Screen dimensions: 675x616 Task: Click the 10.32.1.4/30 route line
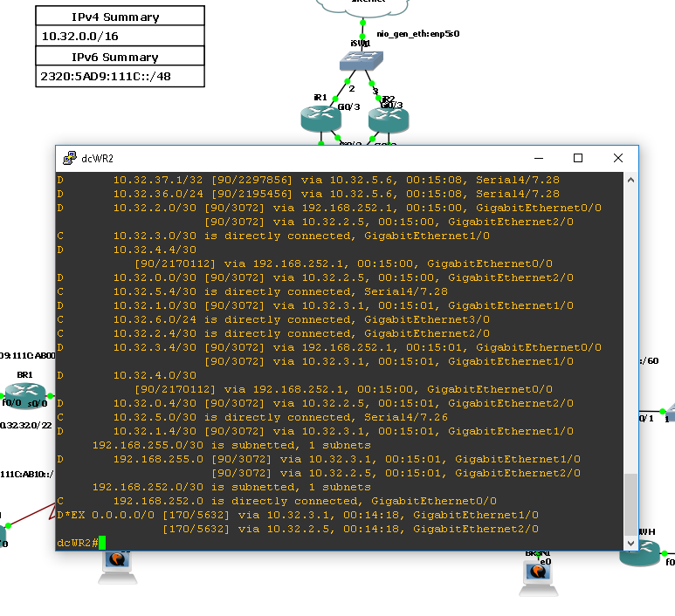[x=315, y=431]
